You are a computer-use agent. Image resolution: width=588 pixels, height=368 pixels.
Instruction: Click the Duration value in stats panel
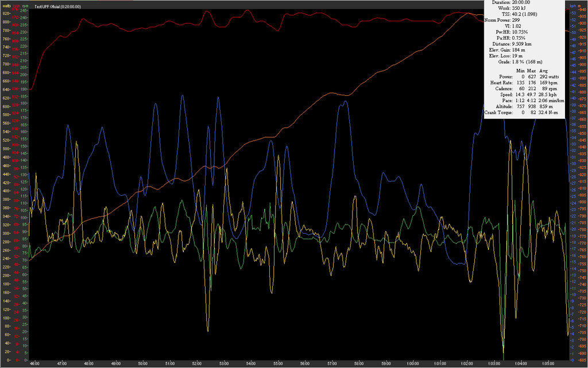click(x=520, y=3)
